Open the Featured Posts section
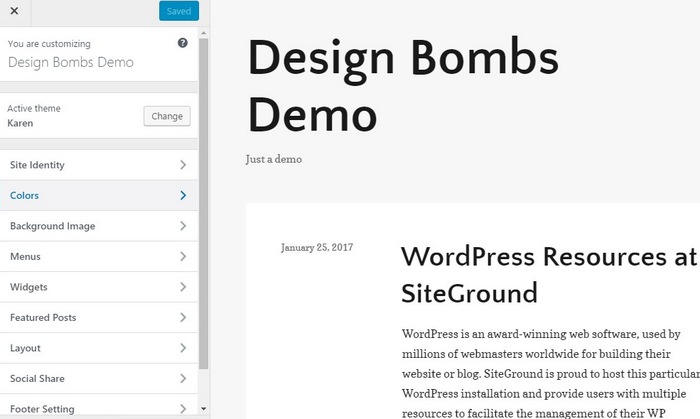The width and height of the screenshot is (700, 419). (x=99, y=318)
